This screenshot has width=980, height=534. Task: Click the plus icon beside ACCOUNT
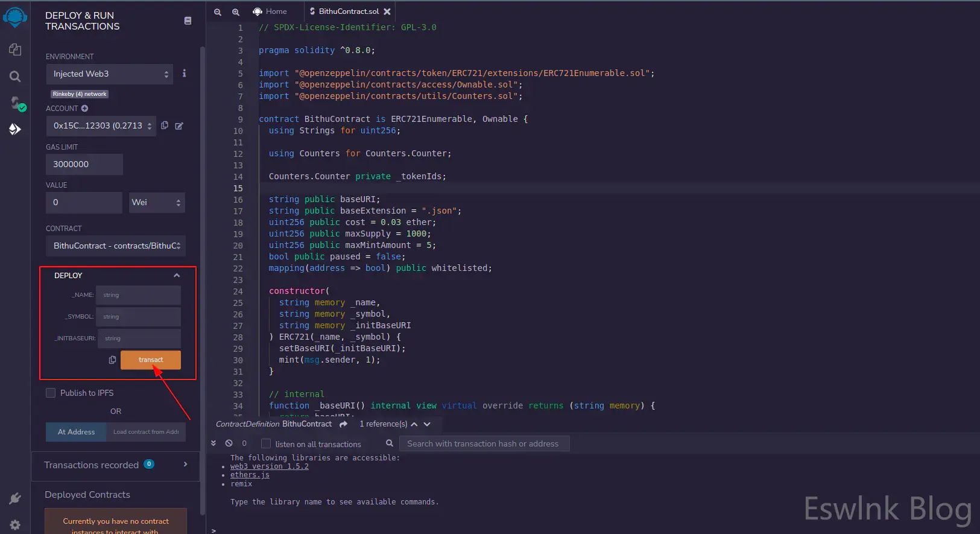(x=85, y=109)
